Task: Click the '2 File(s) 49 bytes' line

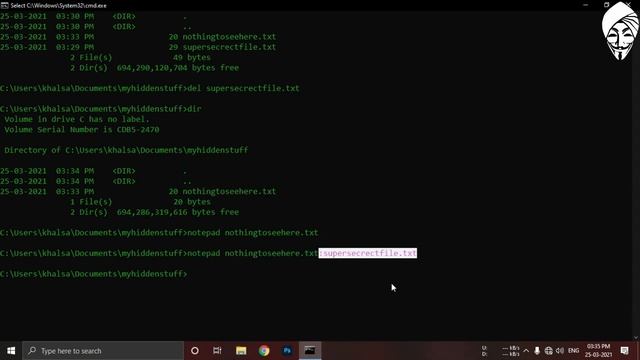Action: tap(140, 57)
